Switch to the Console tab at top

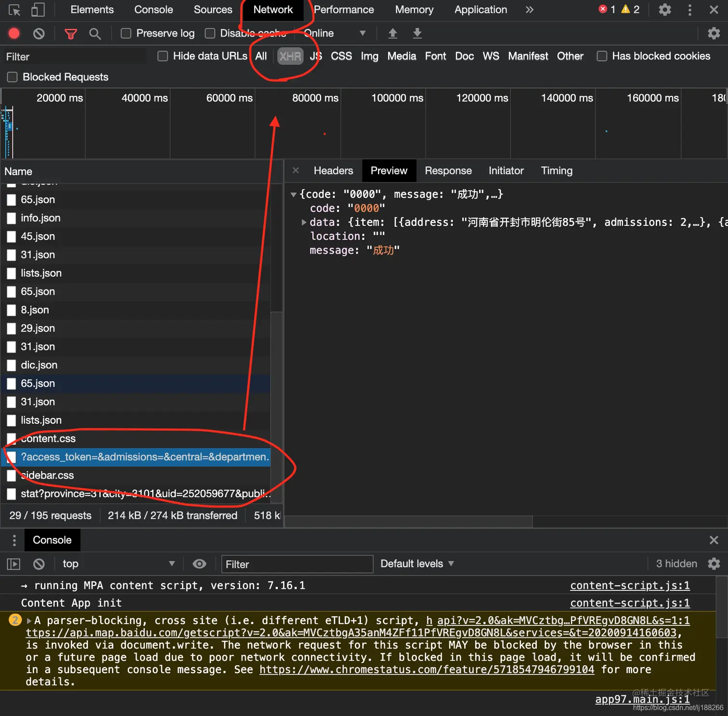click(x=154, y=10)
